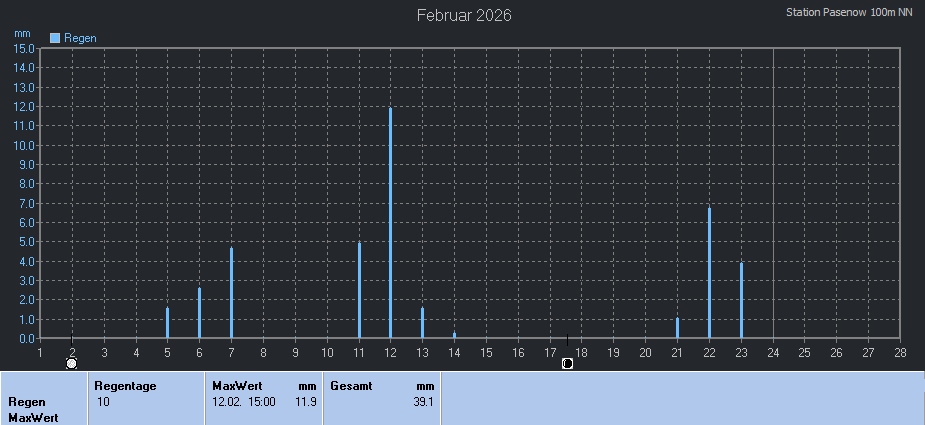Select the rain bar on day 11
The image size is (925, 425).
[x=359, y=290]
